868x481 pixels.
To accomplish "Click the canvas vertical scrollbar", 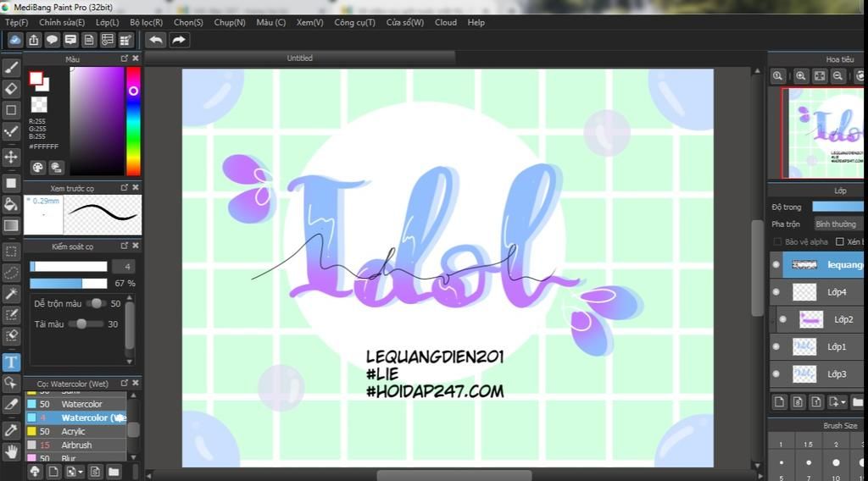I will [x=757, y=268].
